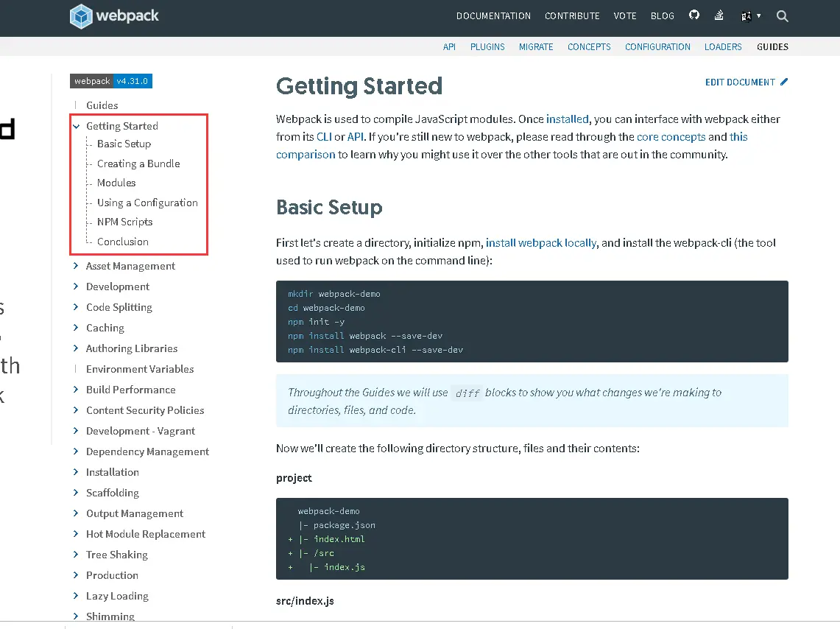Open the BLOG menu item
Viewport: 840px width, 629px height.
coord(662,16)
